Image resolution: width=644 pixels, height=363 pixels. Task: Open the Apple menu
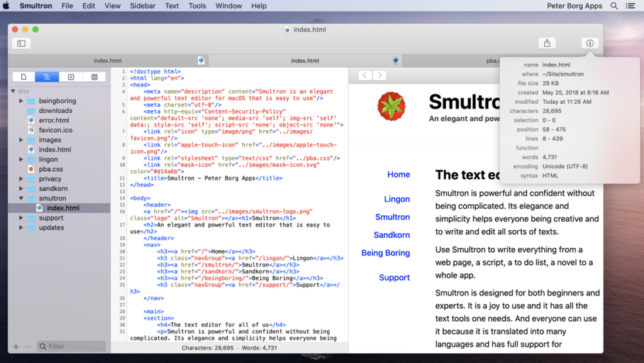pyautogui.click(x=6, y=6)
